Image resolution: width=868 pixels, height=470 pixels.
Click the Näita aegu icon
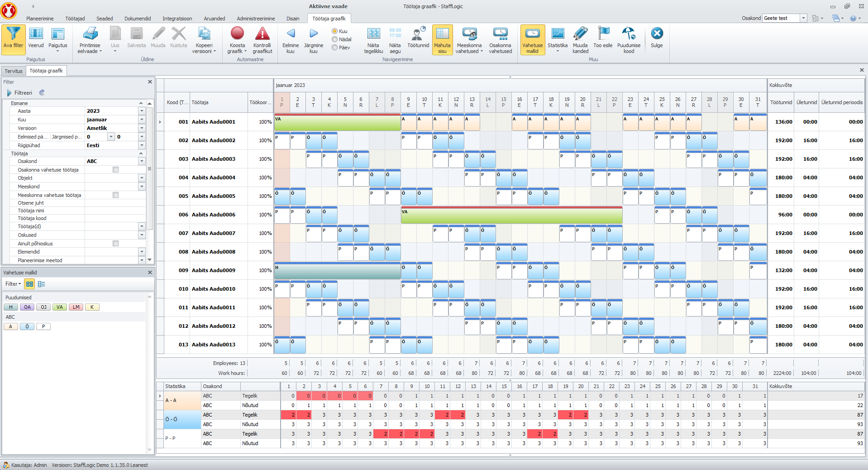coord(395,33)
